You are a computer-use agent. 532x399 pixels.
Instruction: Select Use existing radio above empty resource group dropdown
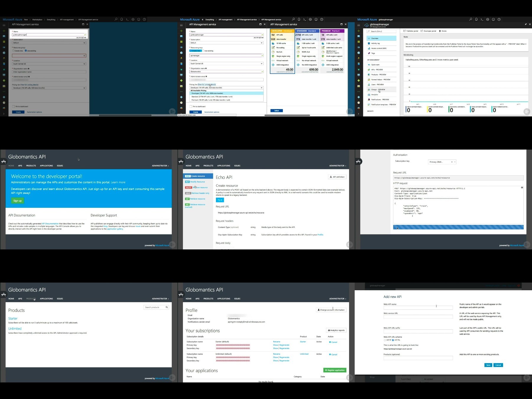click(x=26, y=51)
